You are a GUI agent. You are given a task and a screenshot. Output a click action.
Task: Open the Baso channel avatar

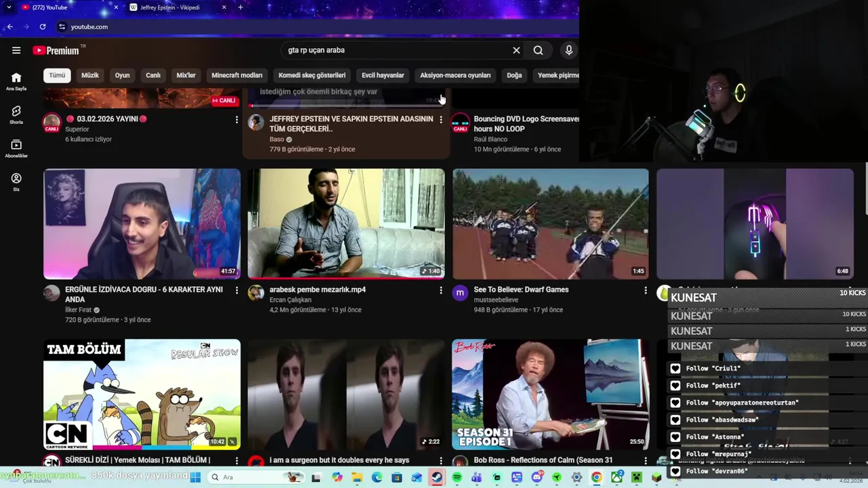[256, 122]
